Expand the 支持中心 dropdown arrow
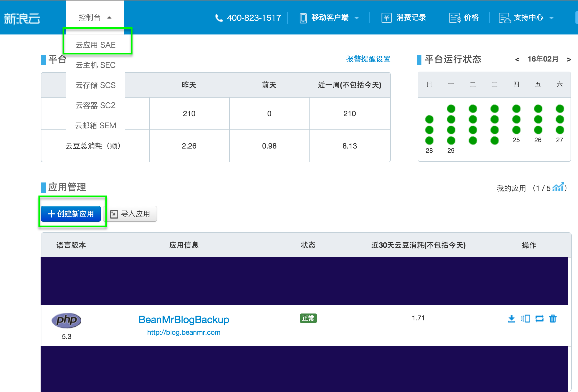The height and width of the screenshot is (392, 578). pos(551,18)
